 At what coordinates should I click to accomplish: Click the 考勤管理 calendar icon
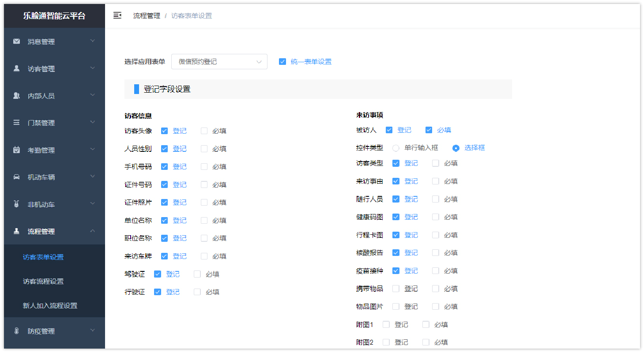coord(16,150)
